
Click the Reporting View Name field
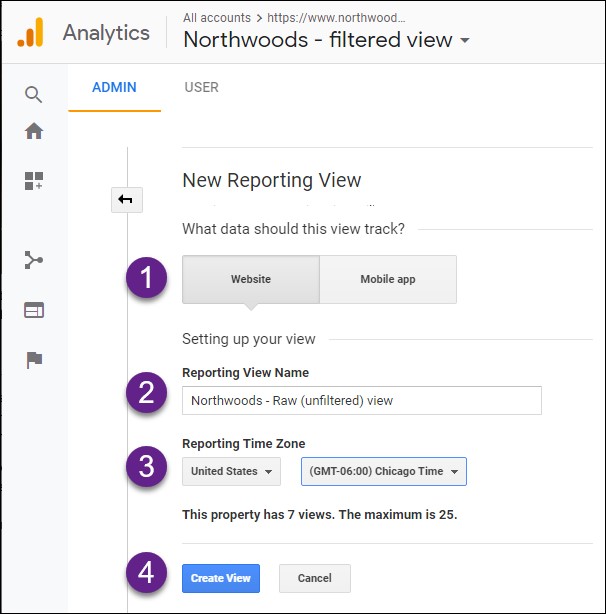[x=362, y=401]
